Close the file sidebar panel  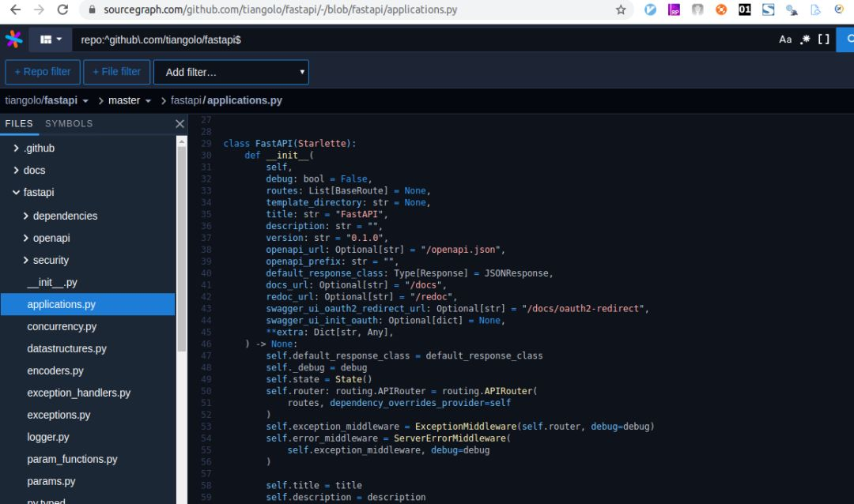179,124
